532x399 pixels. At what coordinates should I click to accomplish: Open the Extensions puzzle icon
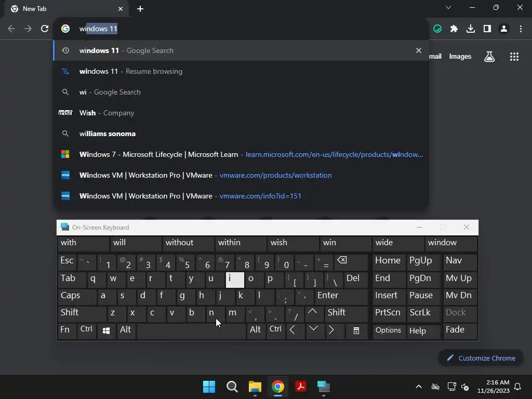coord(454,29)
